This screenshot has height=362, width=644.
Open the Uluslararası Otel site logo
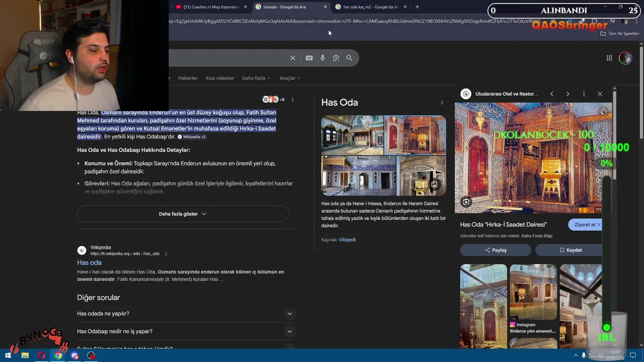tap(466, 94)
